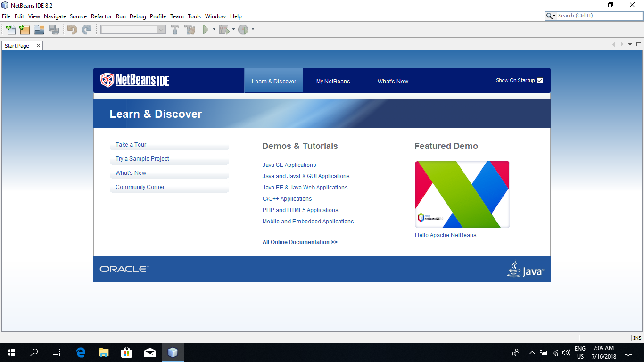Click the Featured Demo thumbnail image
This screenshot has width=644, height=362.
point(462,195)
